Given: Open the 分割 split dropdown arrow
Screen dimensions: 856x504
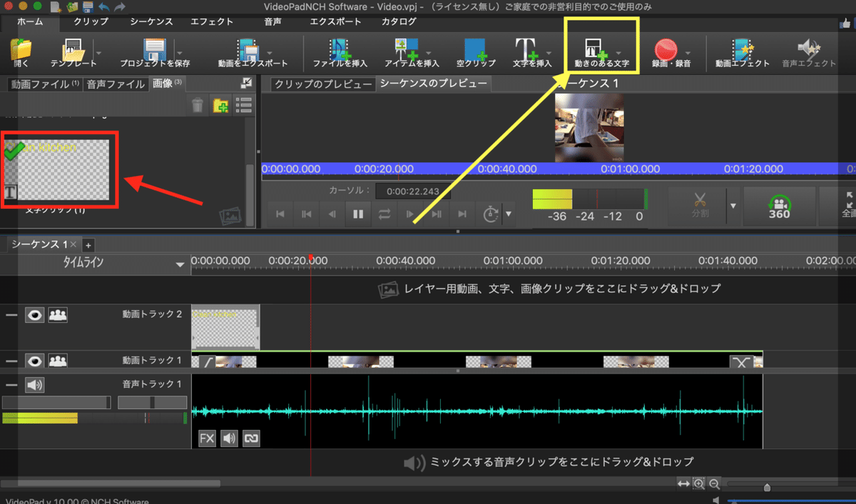Looking at the screenshot, I should pyautogui.click(x=733, y=206).
